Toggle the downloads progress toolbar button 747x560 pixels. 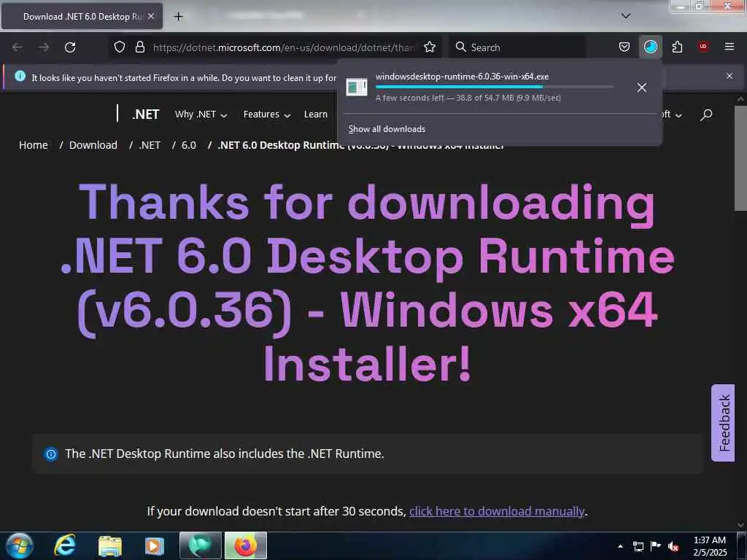pos(650,47)
